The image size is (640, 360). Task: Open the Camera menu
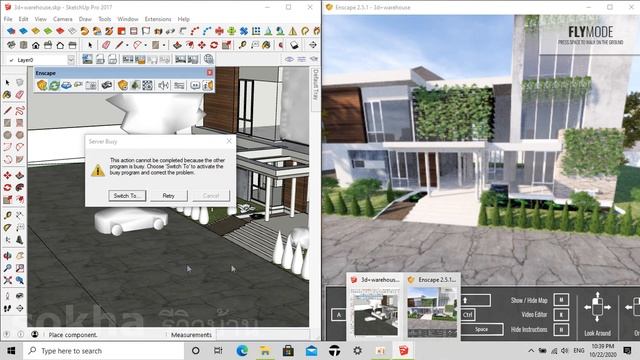tap(62, 19)
